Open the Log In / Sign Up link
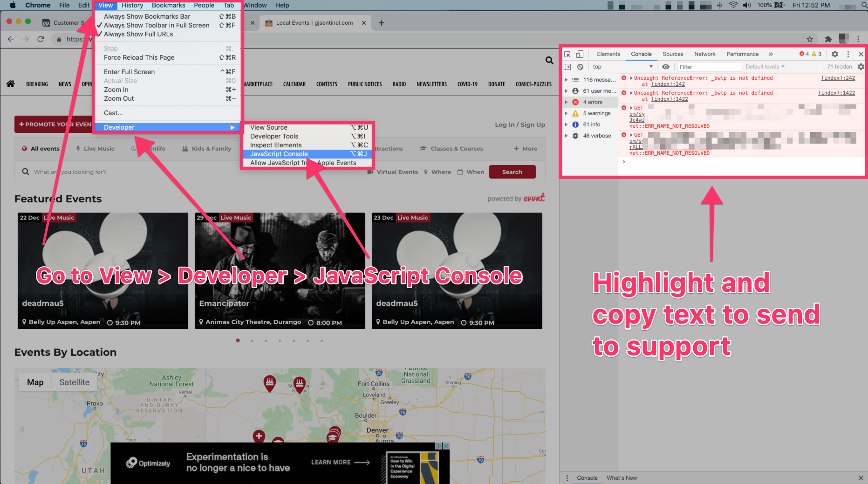The height and width of the screenshot is (484, 868). (x=520, y=125)
